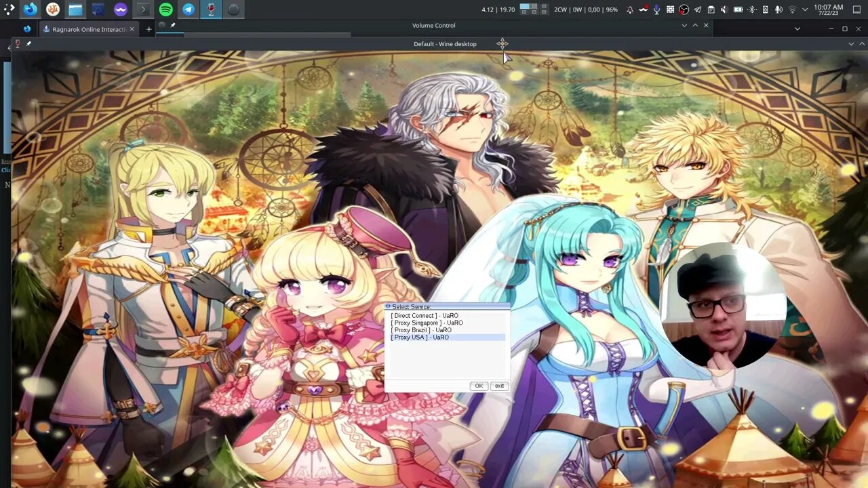Open the purple wave-icon app in the panel
This screenshot has width=868, height=488.
(120, 9)
